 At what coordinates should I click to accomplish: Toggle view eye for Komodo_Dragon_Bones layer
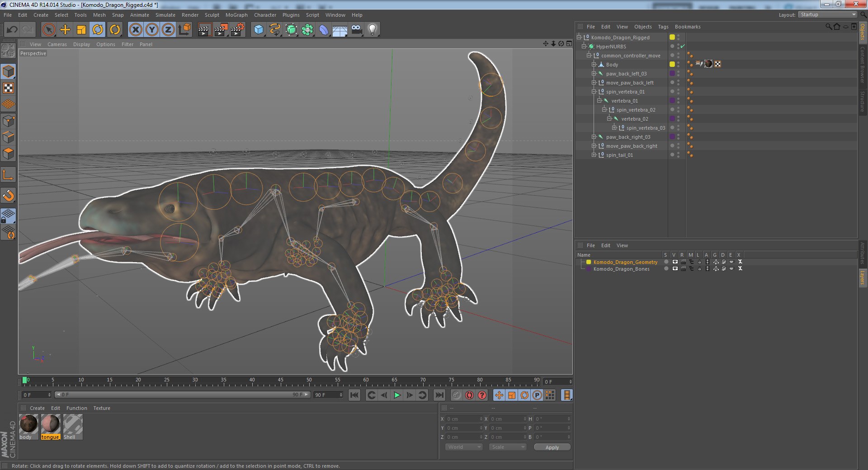(x=675, y=268)
